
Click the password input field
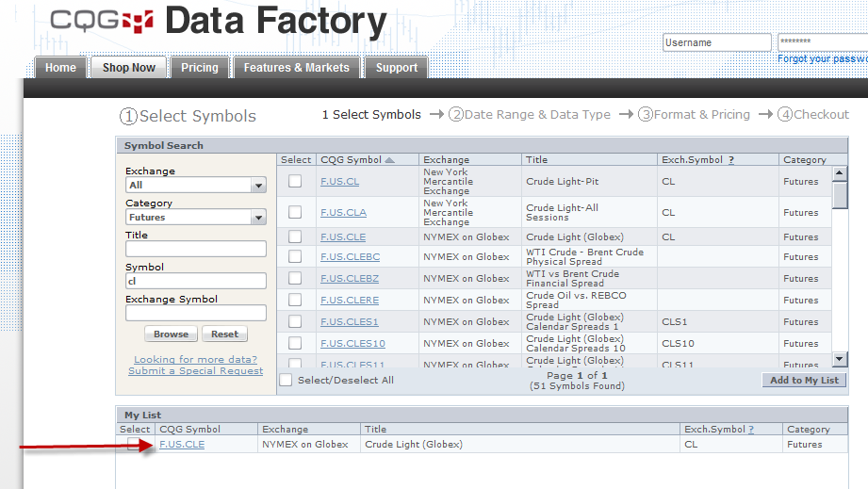(823, 42)
